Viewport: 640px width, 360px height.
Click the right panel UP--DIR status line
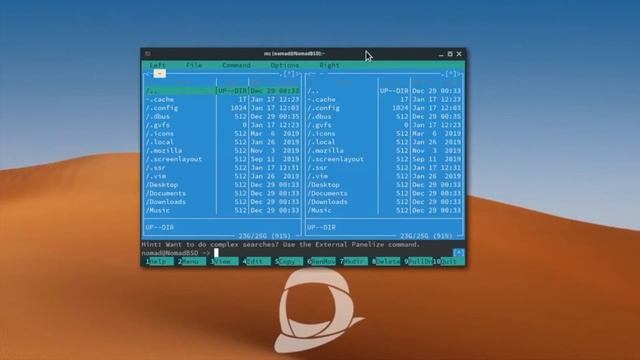coord(321,227)
